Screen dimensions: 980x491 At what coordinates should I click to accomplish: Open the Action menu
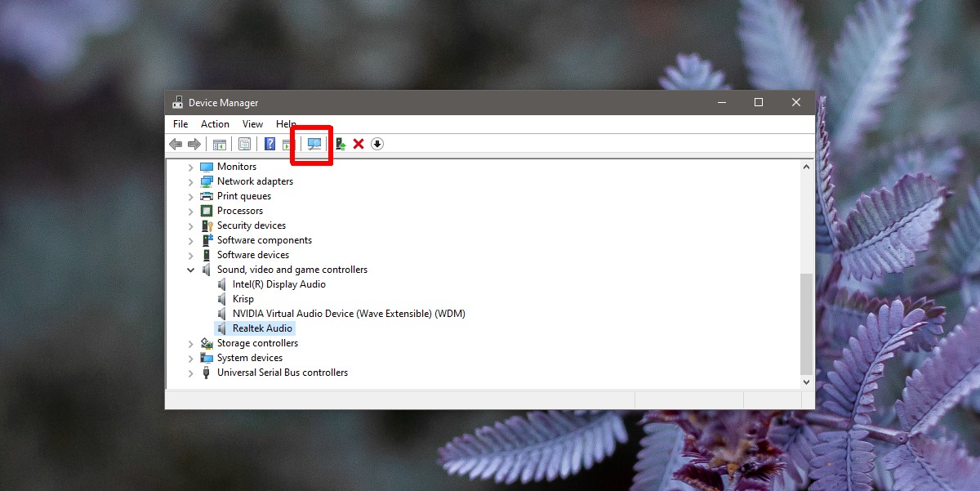[x=215, y=124]
